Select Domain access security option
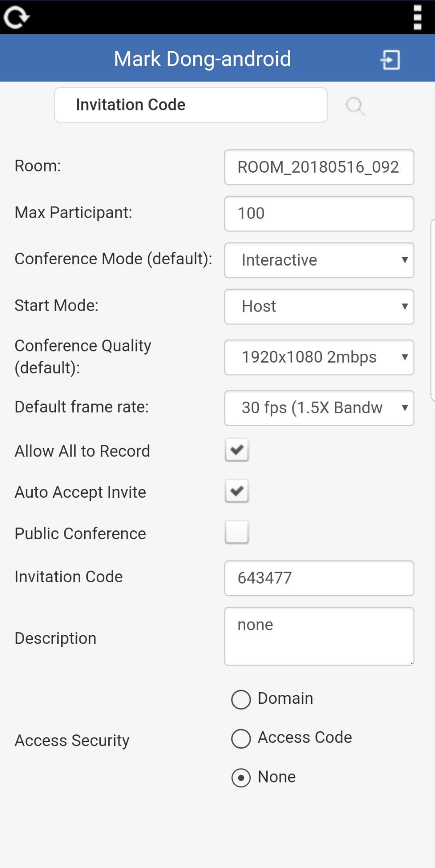435x868 pixels. (241, 699)
